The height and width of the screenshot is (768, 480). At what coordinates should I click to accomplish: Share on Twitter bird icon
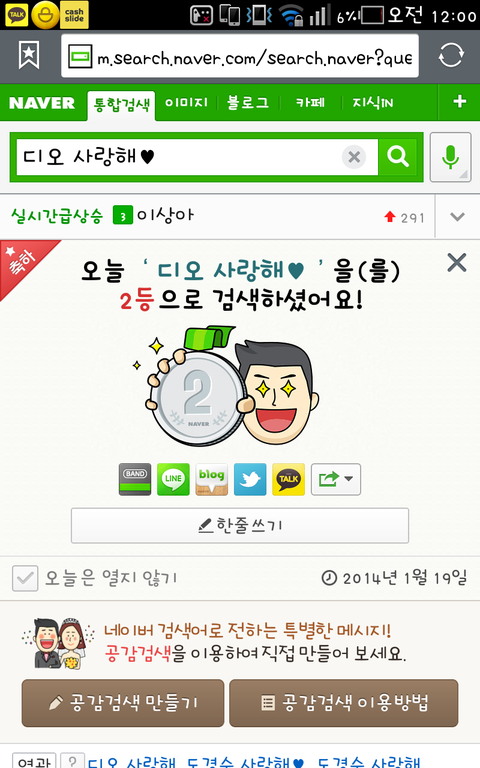[250, 480]
